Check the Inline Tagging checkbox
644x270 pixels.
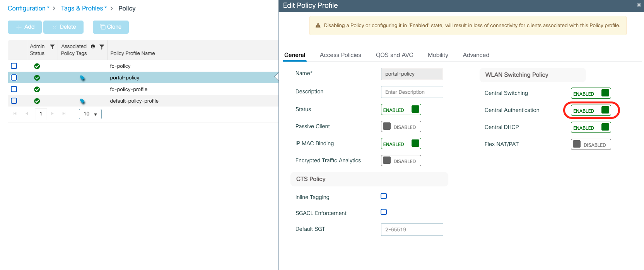coord(384,196)
